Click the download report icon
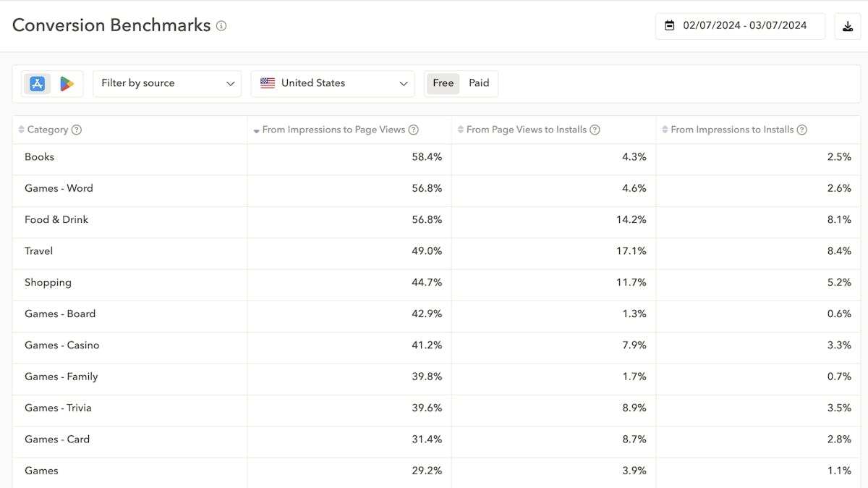Screen dimensions: 868x488 (x=847, y=26)
